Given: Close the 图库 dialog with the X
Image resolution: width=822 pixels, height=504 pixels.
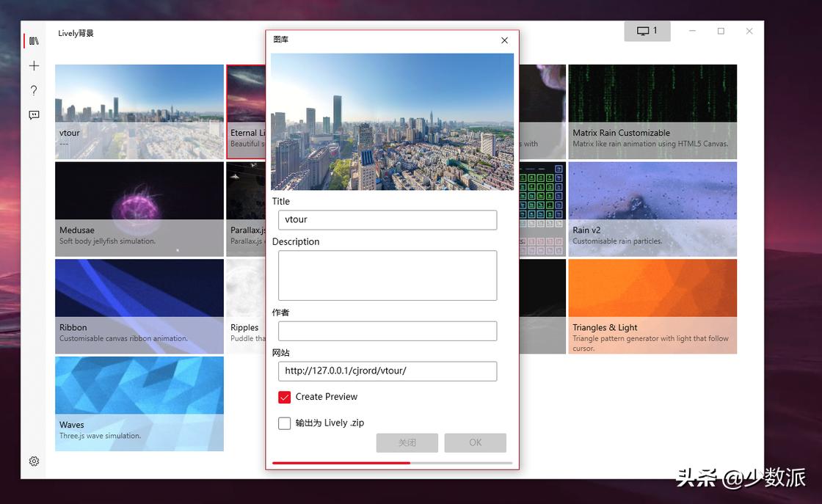Looking at the screenshot, I should pyautogui.click(x=504, y=40).
